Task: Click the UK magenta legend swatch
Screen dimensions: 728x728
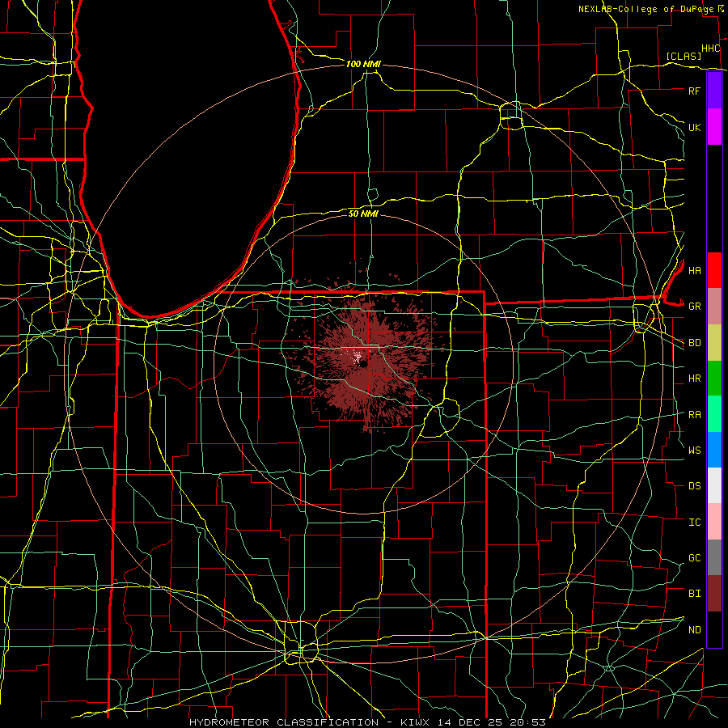Action: click(714, 127)
